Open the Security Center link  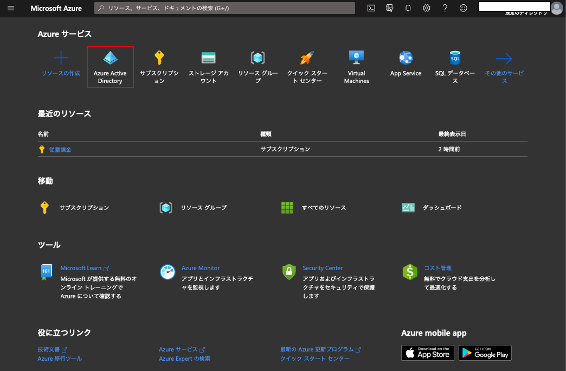click(322, 268)
